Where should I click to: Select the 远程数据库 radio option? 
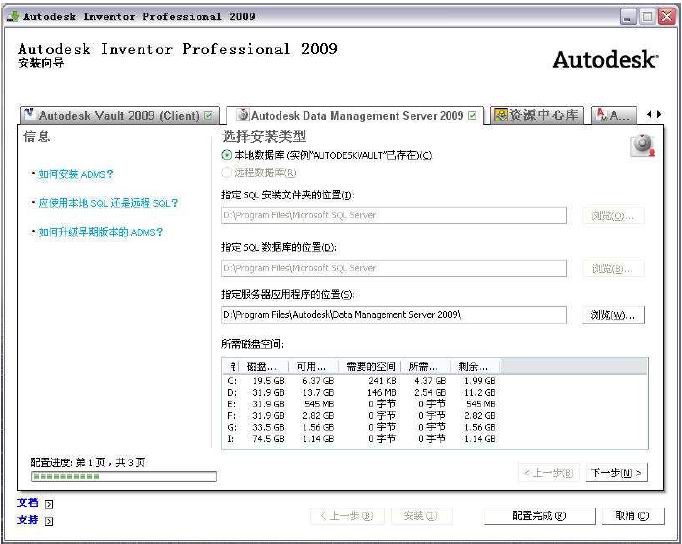[226, 173]
